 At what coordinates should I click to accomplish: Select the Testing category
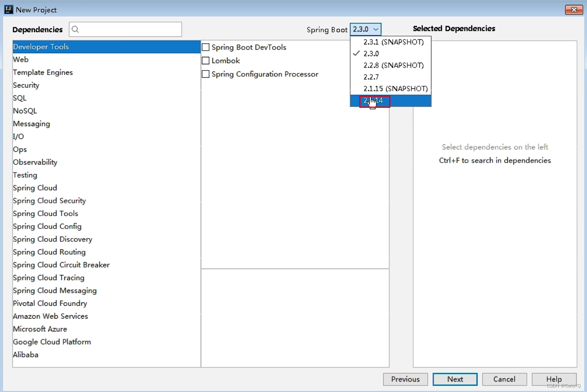tap(107, 175)
